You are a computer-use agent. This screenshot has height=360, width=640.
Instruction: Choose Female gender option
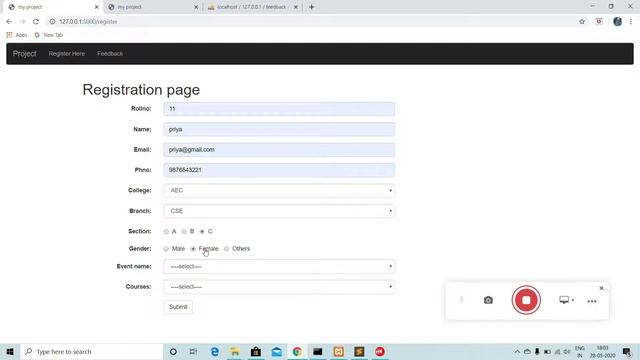[193, 249]
